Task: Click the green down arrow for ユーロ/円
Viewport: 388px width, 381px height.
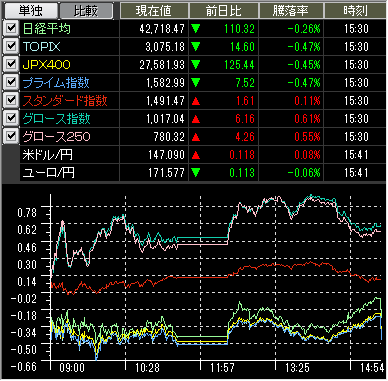Action: (196, 173)
